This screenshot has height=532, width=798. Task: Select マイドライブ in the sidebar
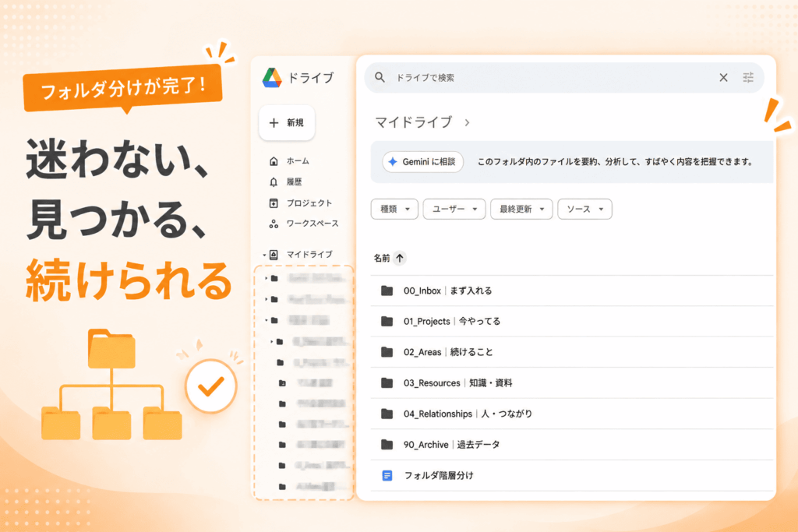[309, 254]
